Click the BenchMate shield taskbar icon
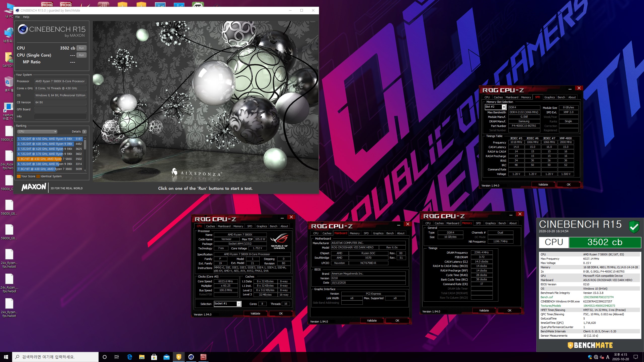The width and height of the screenshot is (644, 362). [x=179, y=357]
